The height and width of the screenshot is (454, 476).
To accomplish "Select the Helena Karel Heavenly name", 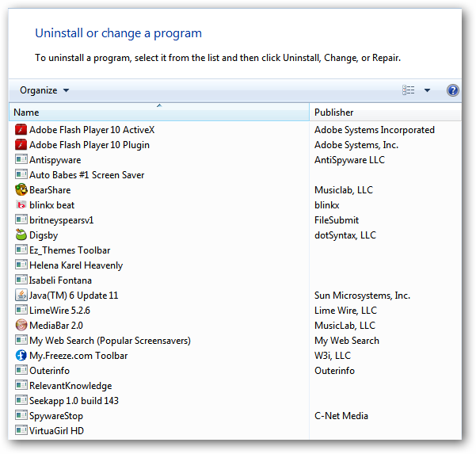I will pyautogui.click(x=76, y=265).
